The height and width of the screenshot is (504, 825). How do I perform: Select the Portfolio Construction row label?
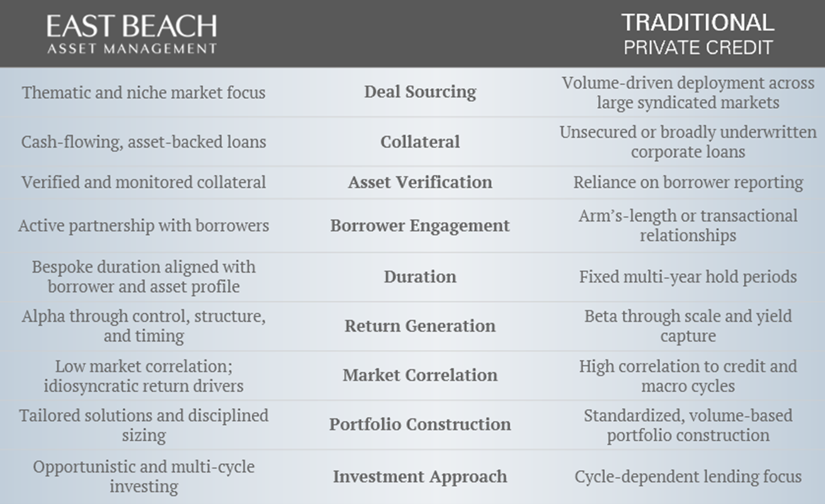[420, 424]
